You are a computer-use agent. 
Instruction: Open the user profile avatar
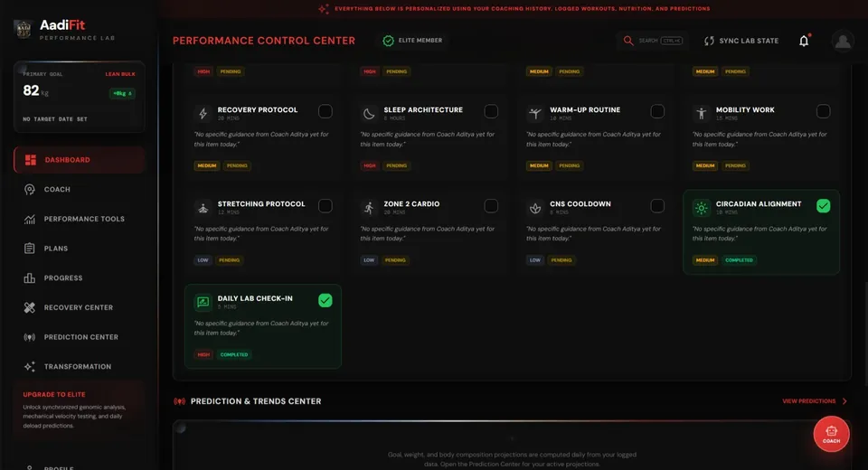843,41
